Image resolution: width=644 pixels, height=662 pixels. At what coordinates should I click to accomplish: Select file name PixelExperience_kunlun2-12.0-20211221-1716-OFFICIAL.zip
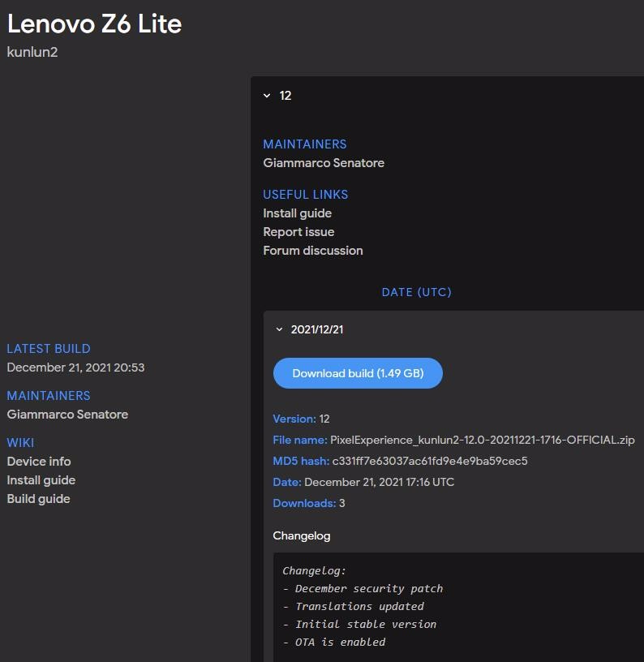483,440
